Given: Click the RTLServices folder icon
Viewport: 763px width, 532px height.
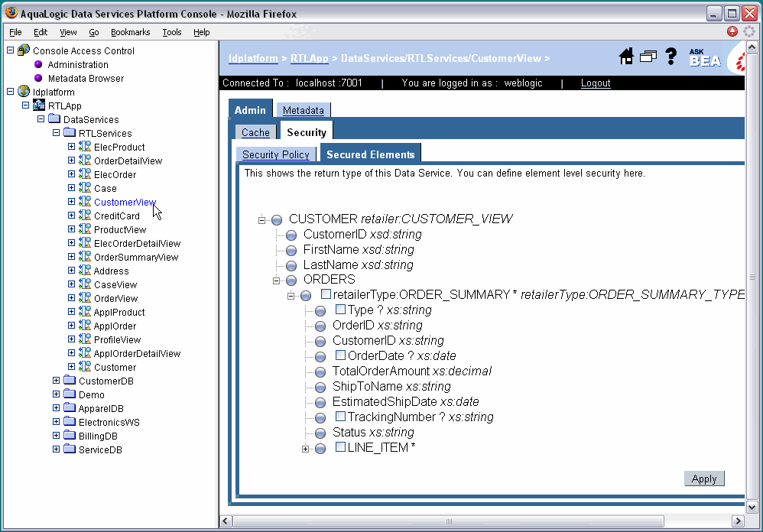Looking at the screenshot, I should pyautogui.click(x=70, y=133).
